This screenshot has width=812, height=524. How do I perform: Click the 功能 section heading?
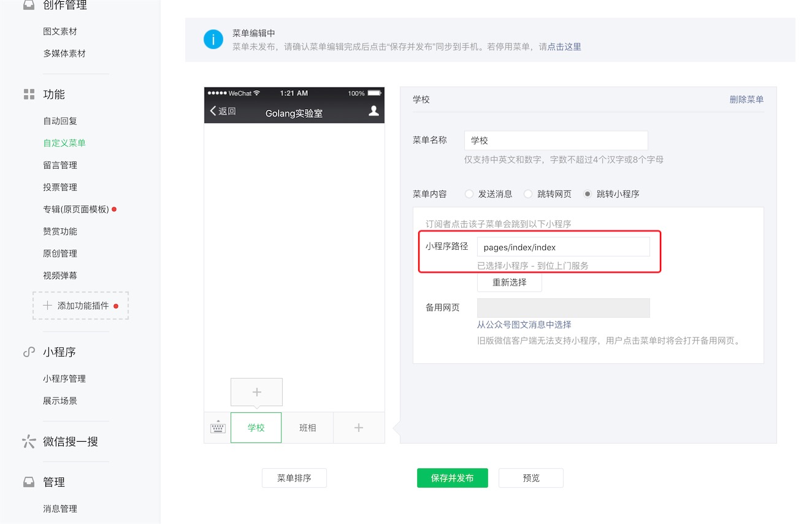54,94
